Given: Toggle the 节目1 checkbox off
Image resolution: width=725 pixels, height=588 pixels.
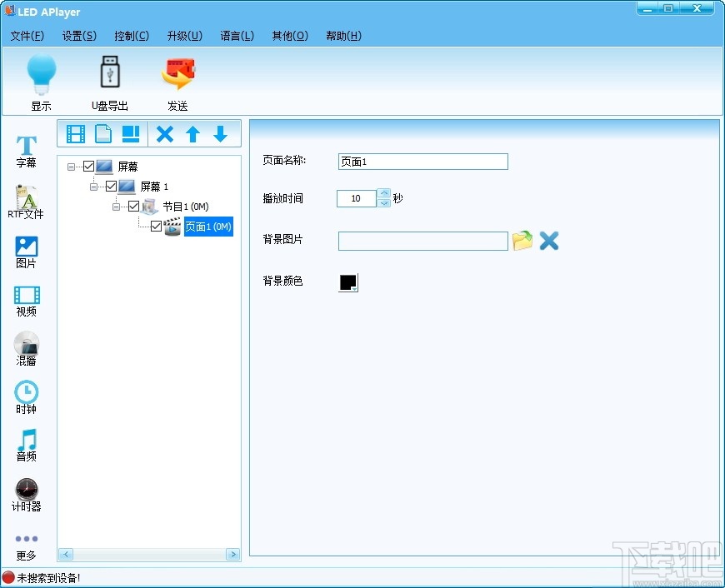Looking at the screenshot, I should pos(134,206).
